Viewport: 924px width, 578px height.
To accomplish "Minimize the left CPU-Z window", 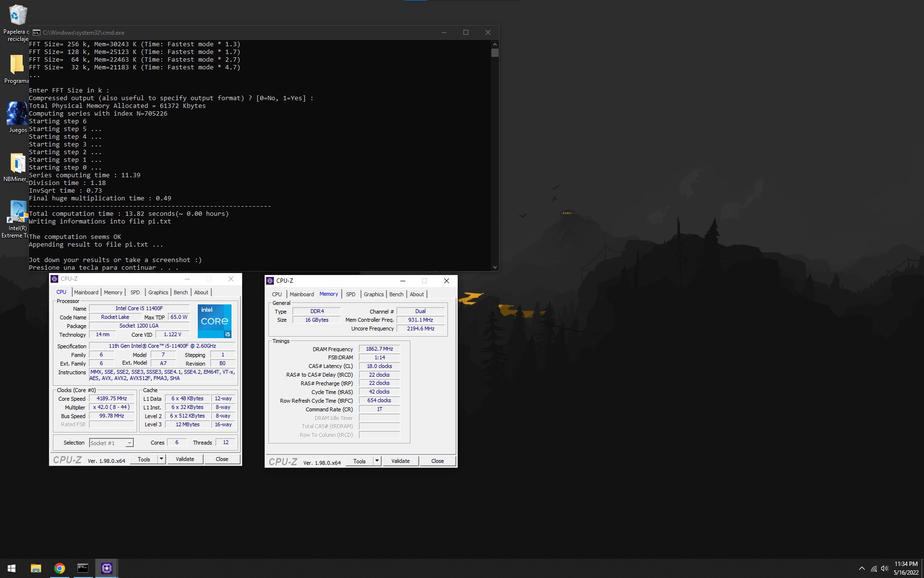I will point(187,279).
